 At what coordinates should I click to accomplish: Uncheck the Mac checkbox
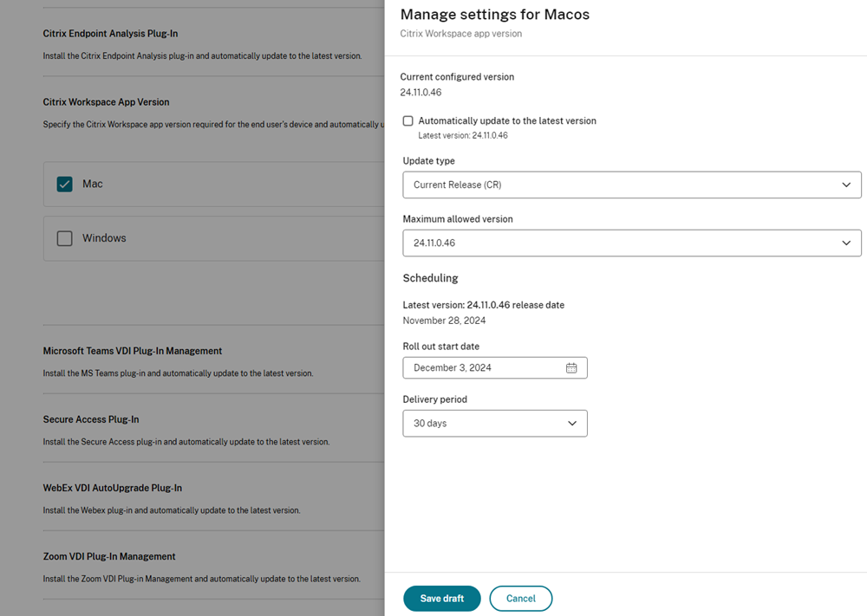tap(65, 184)
